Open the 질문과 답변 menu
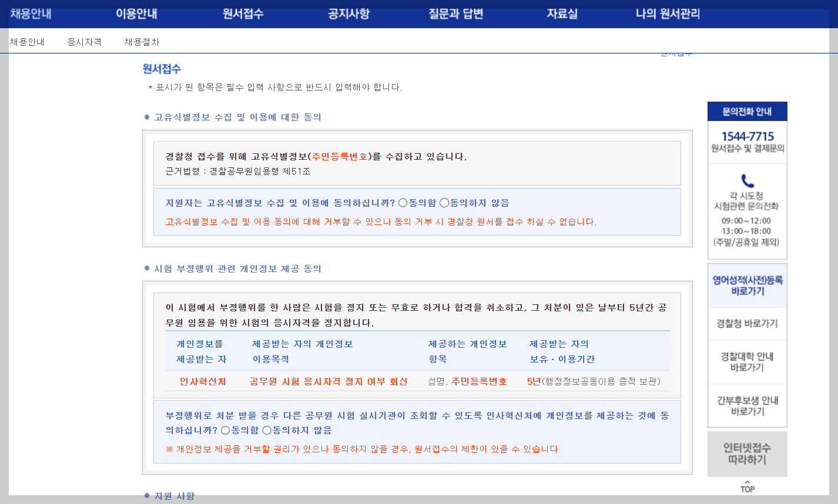The image size is (838, 504). [454, 15]
